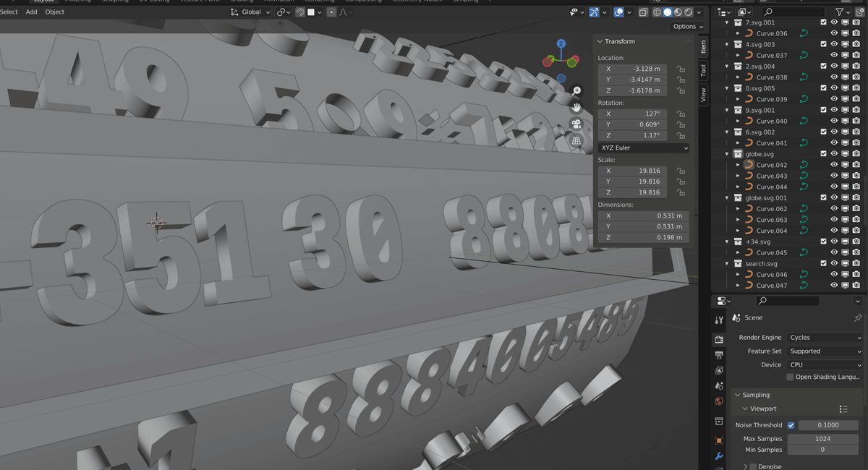The height and width of the screenshot is (470, 868).
Task: Enable rendered viewport shading
Action: click(x=688, y=12)
